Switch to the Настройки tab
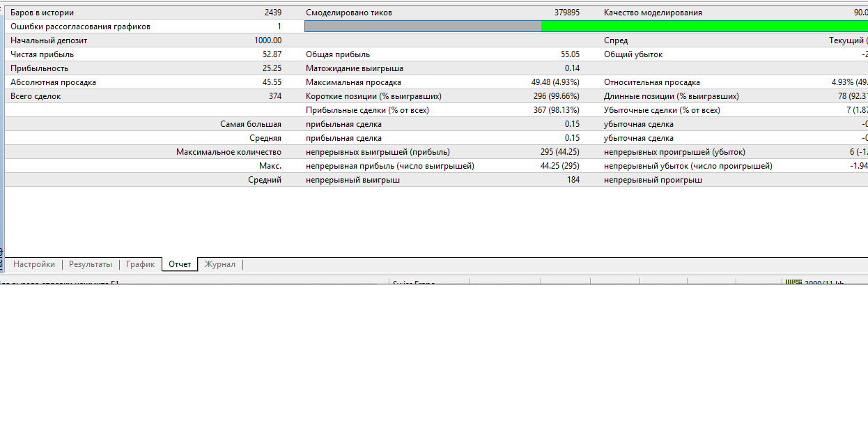The height and width of the screenshot is (428, 868). pyautogui.click(x=34, y=264)
